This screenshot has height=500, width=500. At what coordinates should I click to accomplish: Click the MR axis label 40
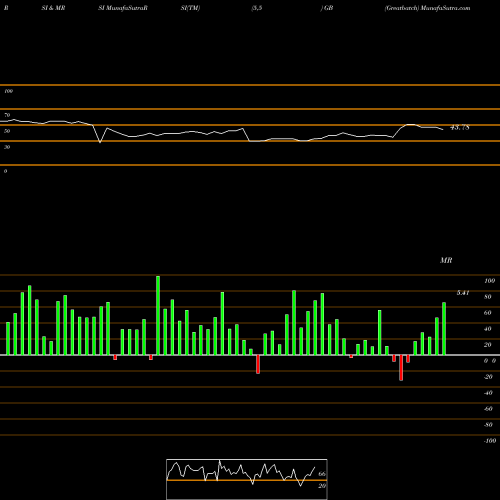(488, 329)
